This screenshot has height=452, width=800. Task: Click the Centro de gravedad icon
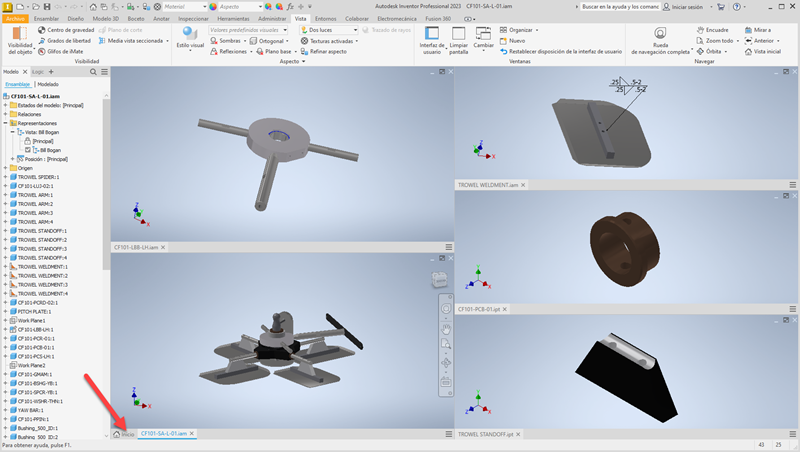pyautogui.click(x=42, y=30)
